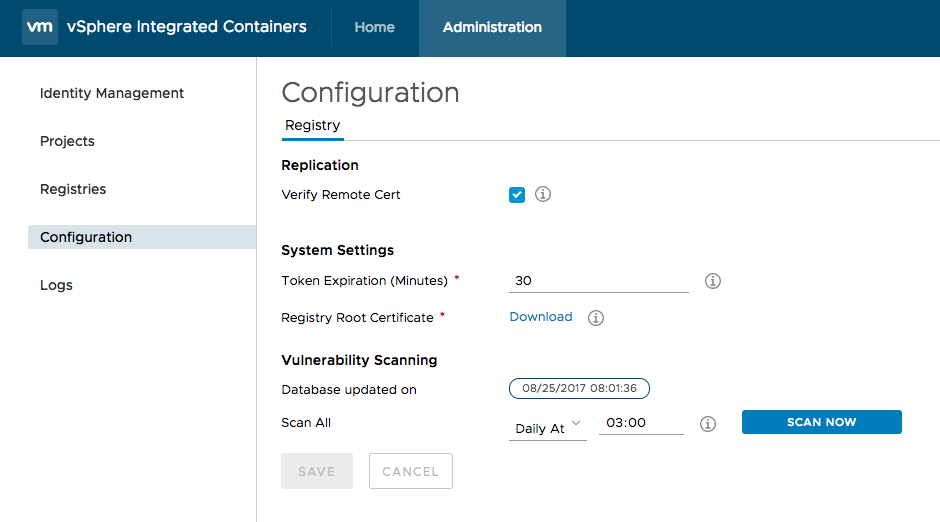
Task: Show info icon next to Download link
Action: click(x=595, y=318)
